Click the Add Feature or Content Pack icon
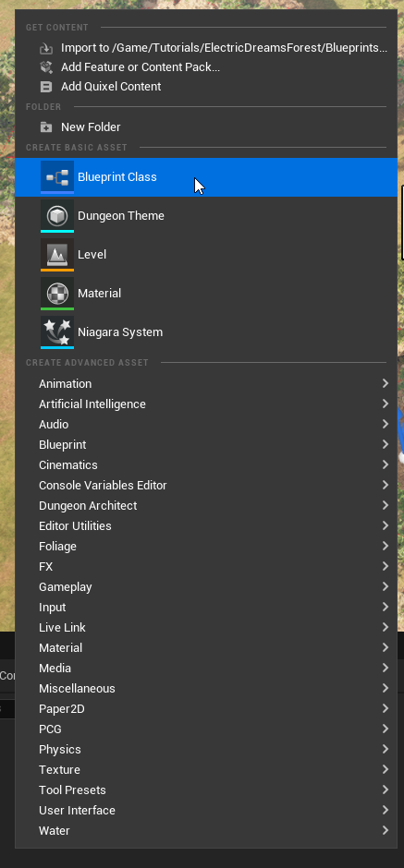 [46, 67]
